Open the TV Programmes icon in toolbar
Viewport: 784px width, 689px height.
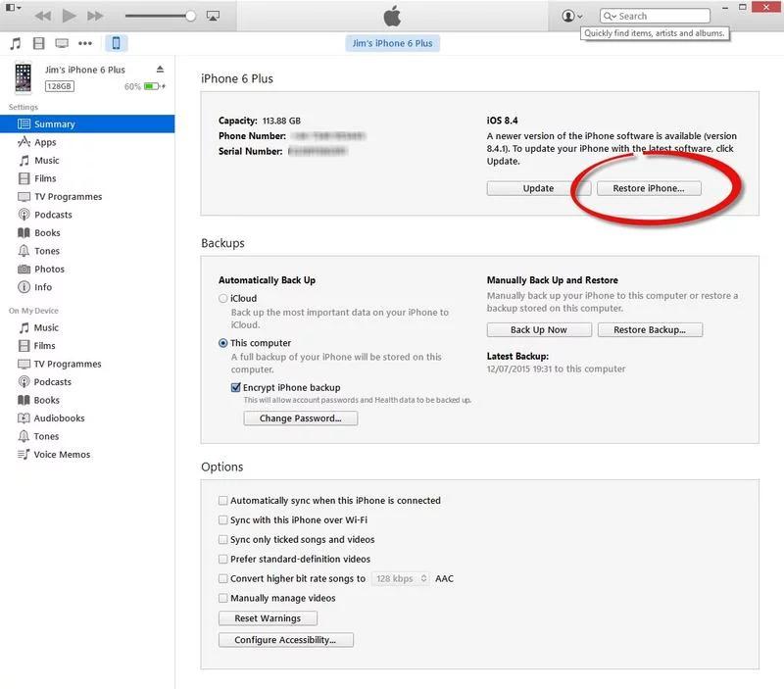pyautogui.click(x=62, y=43)
